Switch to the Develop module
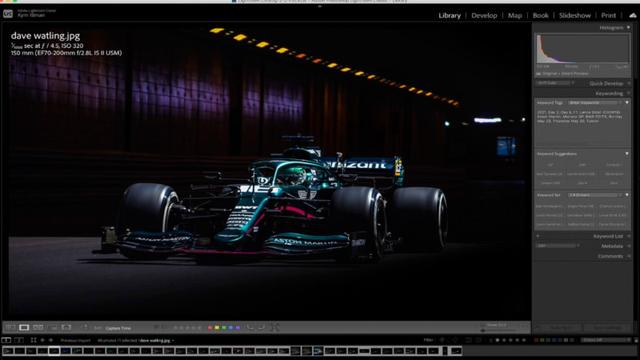The width and height of the screenshot is (640, 360). click(x=484, y=15)
